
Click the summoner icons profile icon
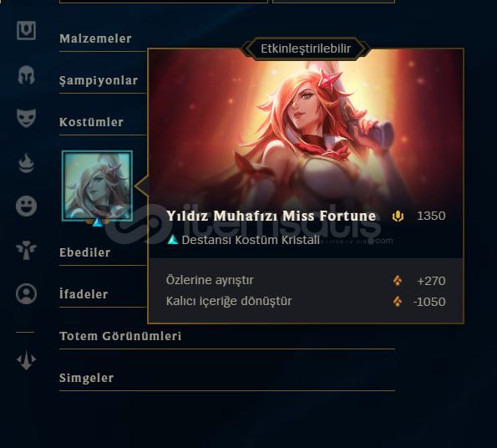(x=26, y=293)
